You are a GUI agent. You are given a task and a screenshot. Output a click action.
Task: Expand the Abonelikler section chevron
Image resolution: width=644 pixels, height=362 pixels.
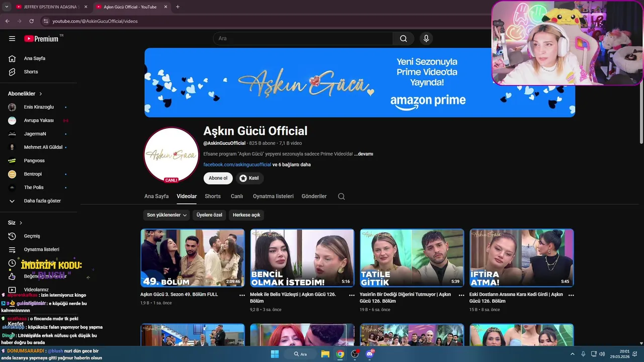(41, 94)
